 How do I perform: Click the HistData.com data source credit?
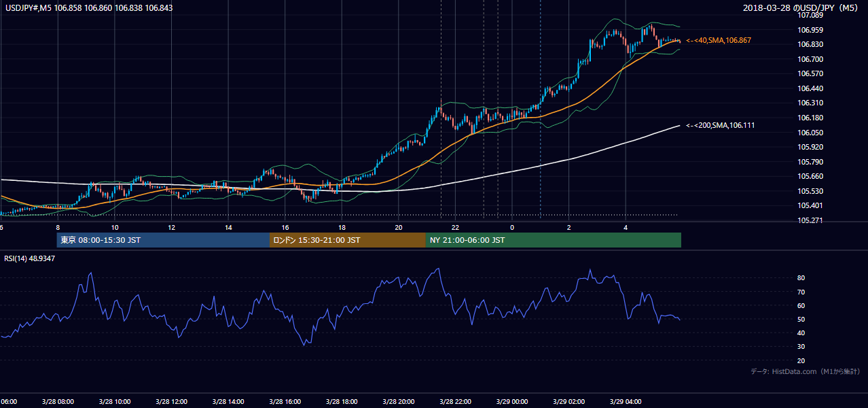(806, 371)
